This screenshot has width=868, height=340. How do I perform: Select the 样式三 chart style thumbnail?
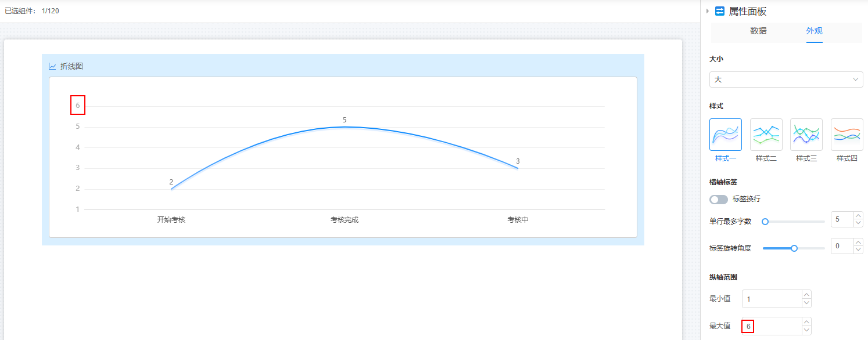[x=806, y=135]
